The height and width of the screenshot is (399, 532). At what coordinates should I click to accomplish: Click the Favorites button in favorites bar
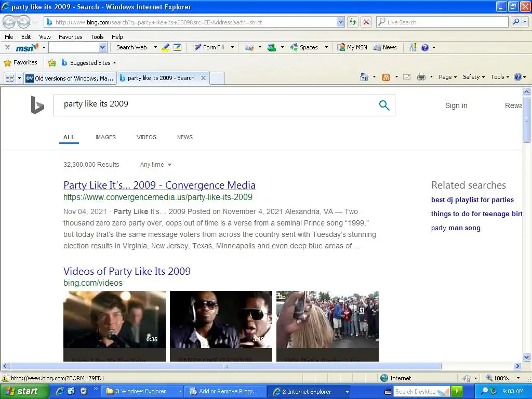(21, 63)
